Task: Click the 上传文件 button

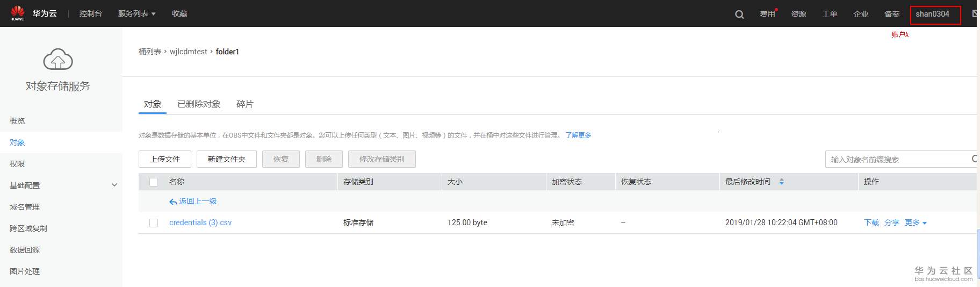Action: [165, 159]
